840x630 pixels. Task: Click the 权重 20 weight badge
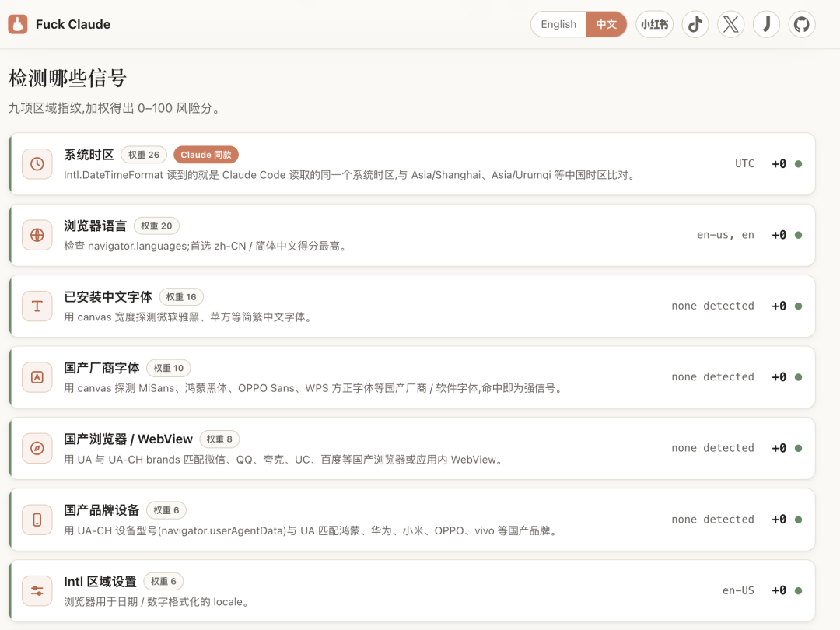pos(156,226)
